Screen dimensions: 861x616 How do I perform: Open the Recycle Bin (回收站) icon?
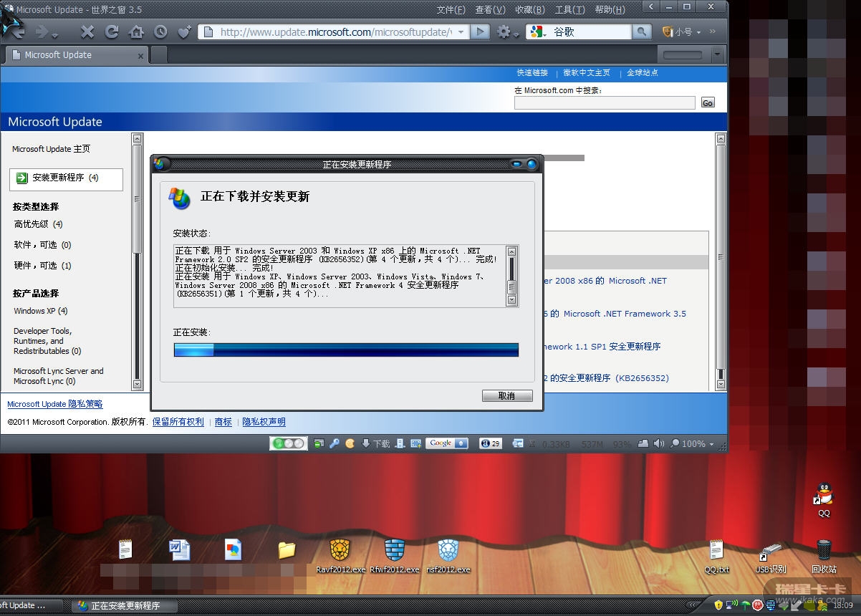coord(824,557)
